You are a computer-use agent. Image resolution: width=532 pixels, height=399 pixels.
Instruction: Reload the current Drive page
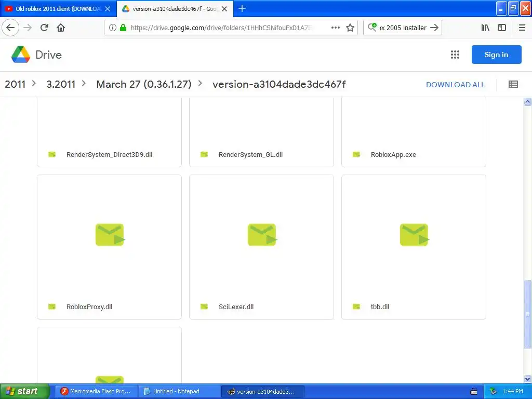click(44, 28)
